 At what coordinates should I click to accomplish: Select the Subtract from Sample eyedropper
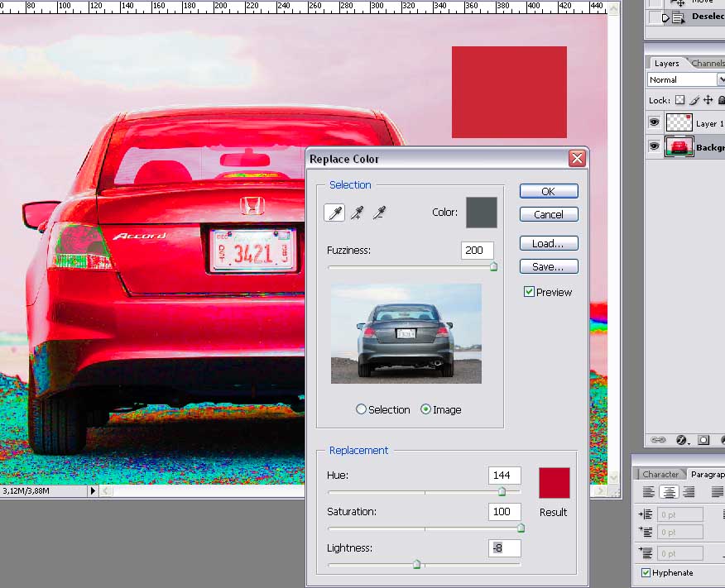click(380, 213)
